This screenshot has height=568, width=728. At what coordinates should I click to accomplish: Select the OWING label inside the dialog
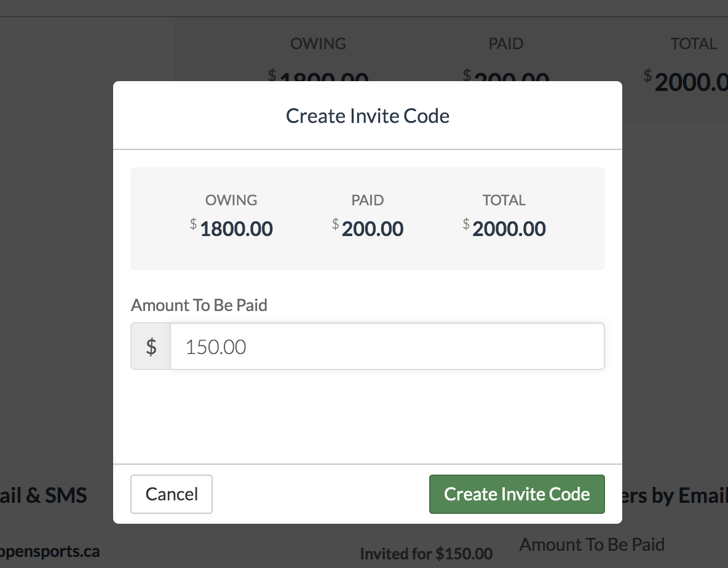click(231, 200)
